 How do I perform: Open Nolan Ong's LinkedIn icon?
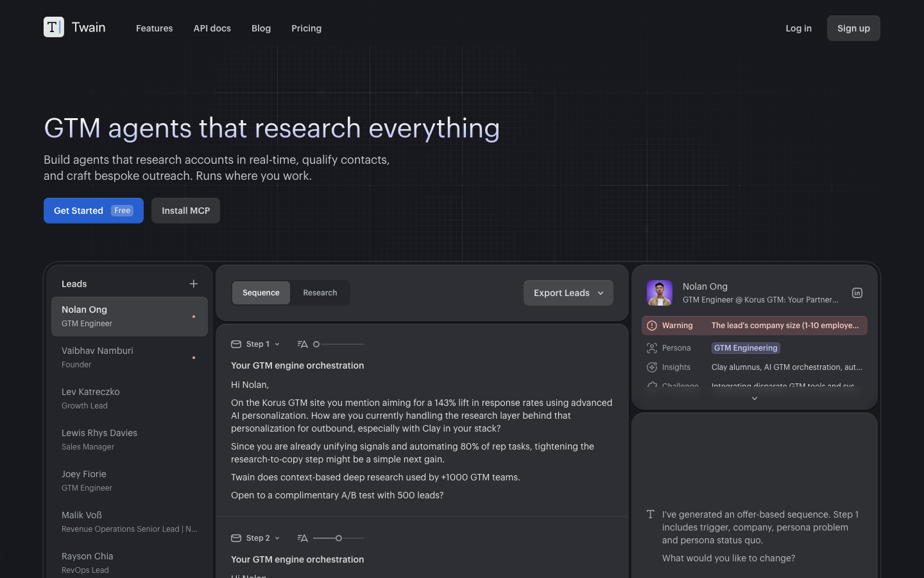[857, 293]
